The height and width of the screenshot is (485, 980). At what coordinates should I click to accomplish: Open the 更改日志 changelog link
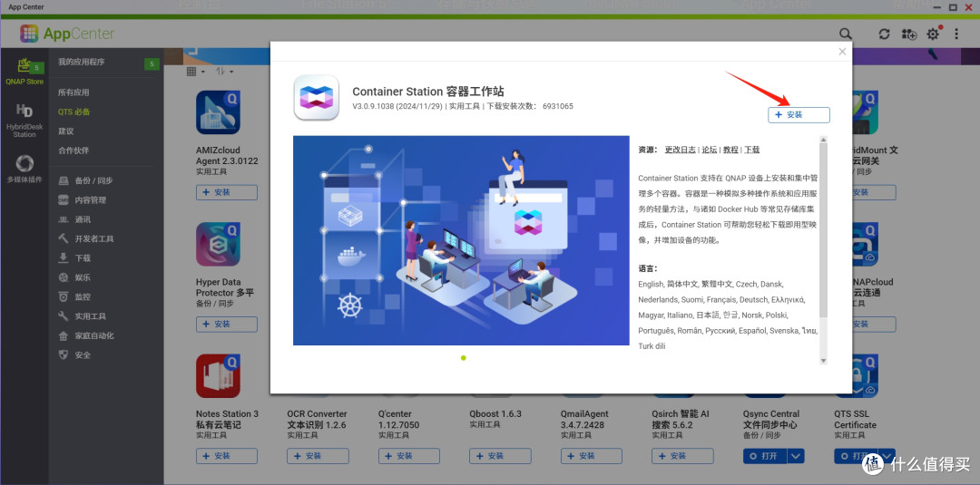(680, 150)
